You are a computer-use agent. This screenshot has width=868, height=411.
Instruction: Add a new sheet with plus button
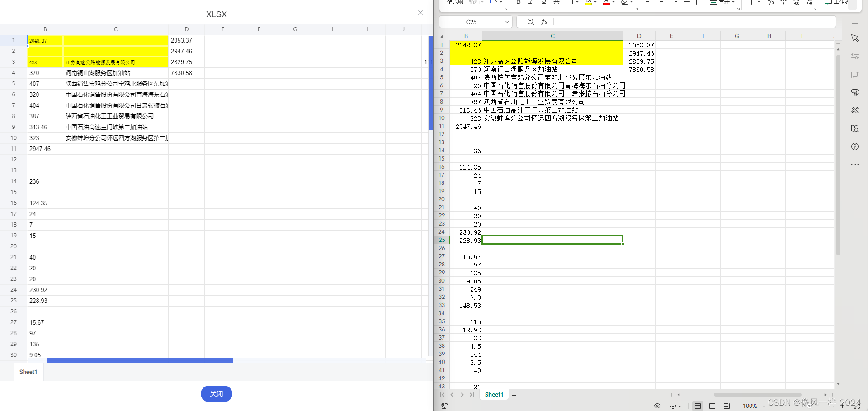point(514,395)
